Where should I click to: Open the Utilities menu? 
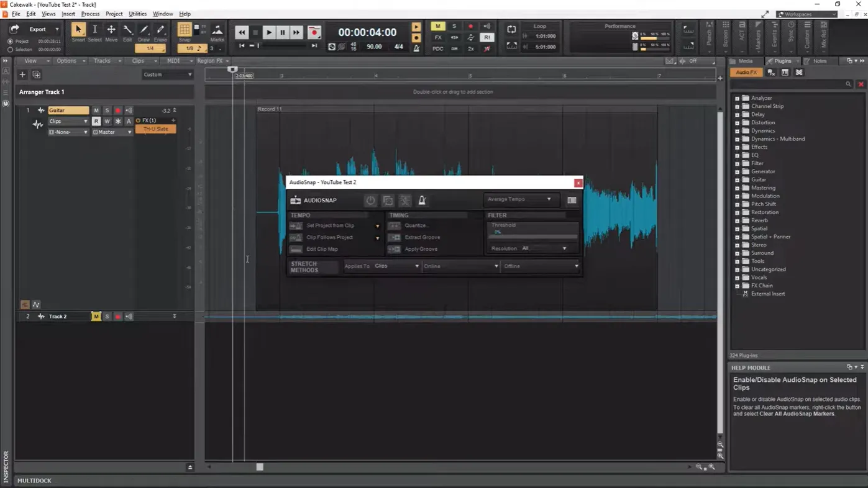click(137, 14)
